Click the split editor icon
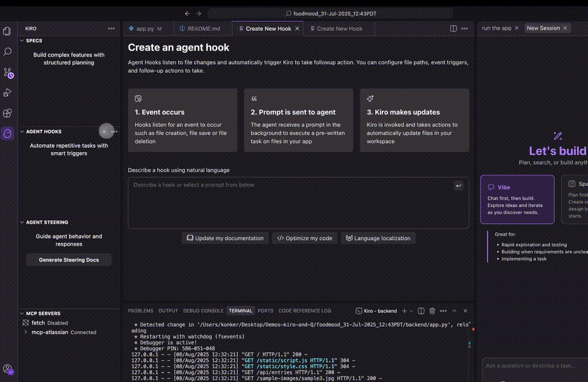Viewport: 588px width, 382px height. point(453,28)
